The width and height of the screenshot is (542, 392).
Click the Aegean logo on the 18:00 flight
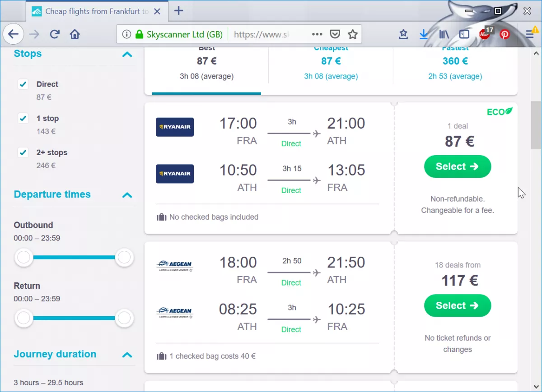tap(175, 266)
